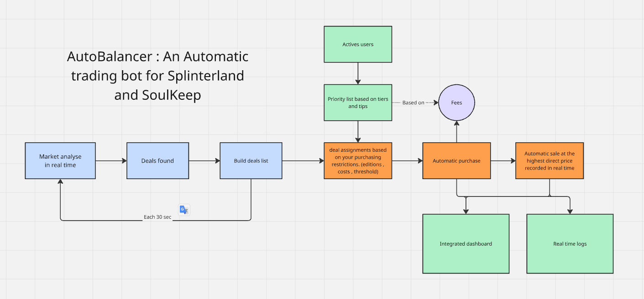This screenshot has height=299, width=644.
Task: Select the Market analyse in real time box
Action: (60, 160)
